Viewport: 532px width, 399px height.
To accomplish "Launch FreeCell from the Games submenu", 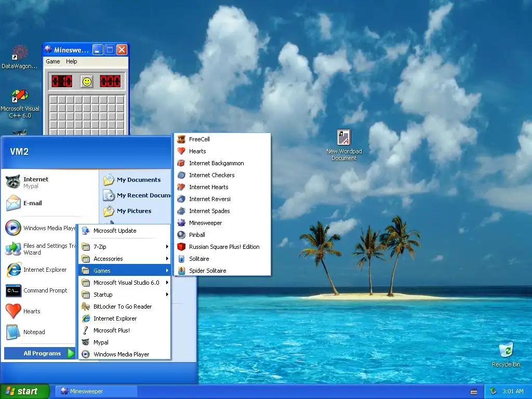I will pyautogui.click(x=222, y=139).
